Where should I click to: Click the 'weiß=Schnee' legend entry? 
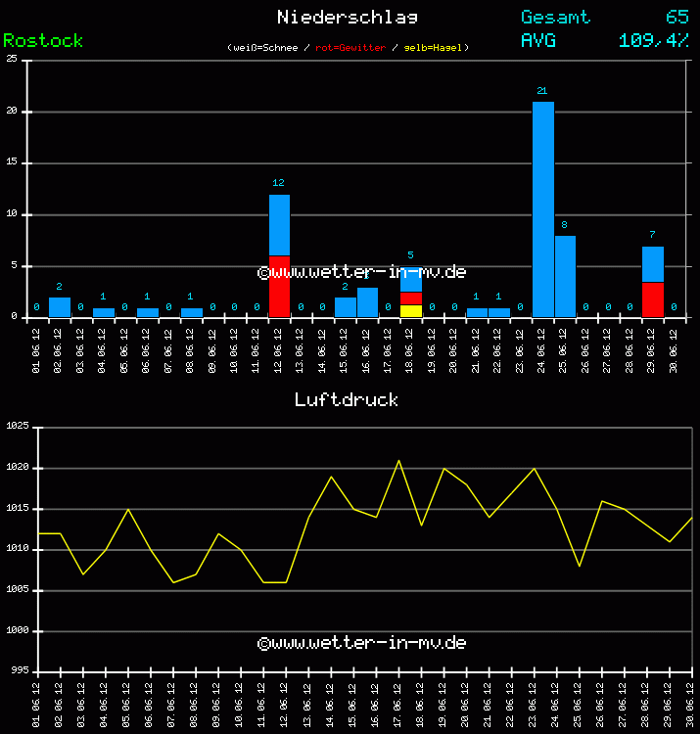pyautogui.click(x=264, y=47)
